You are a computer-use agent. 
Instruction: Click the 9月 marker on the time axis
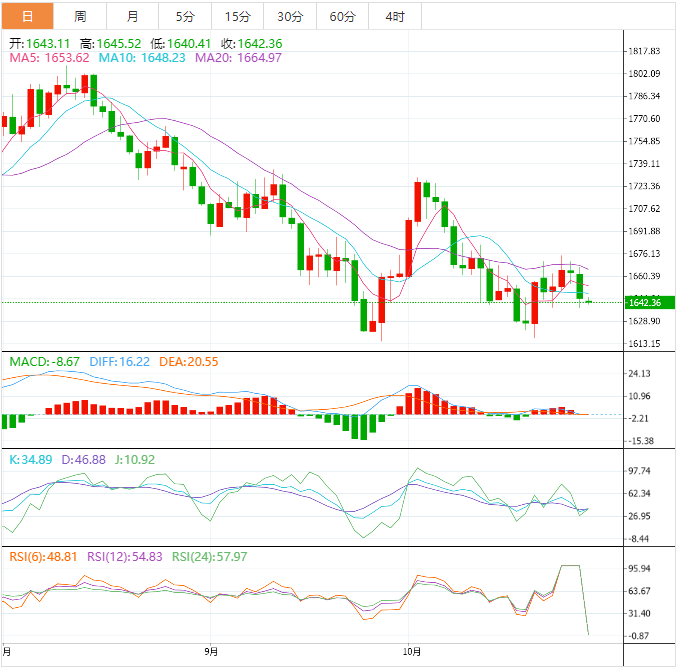pyautogui.click(x=210, y=650)
